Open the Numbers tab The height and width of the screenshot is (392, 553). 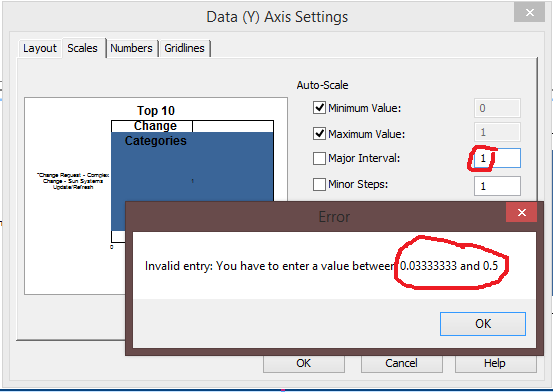point(131,48)
